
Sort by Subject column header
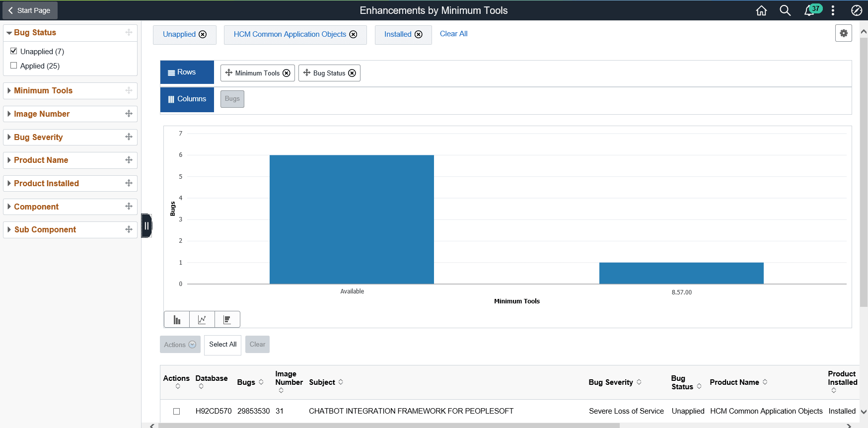point(326,382)
